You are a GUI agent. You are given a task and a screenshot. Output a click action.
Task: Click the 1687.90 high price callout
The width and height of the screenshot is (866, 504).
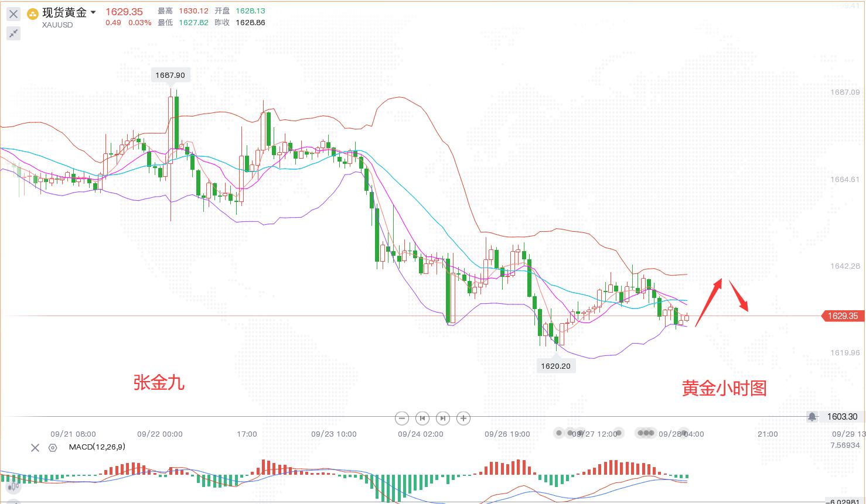171,75
